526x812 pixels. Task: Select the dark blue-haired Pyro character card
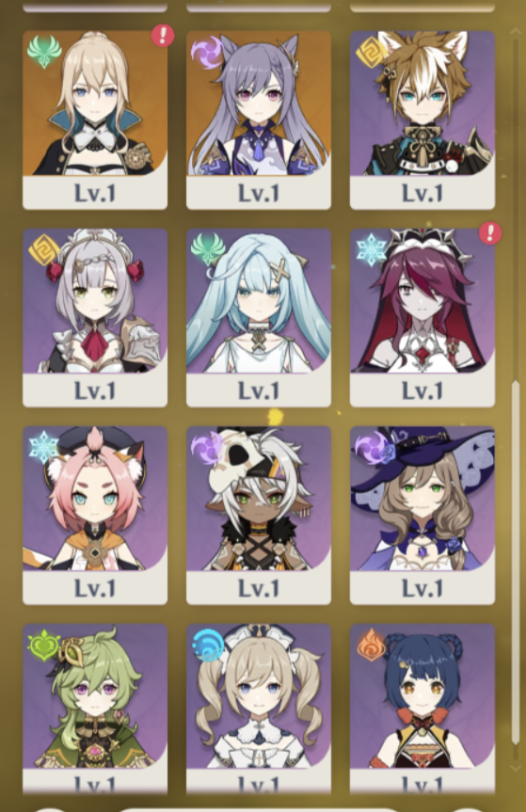pyautogui.click(x=422, y=709)
